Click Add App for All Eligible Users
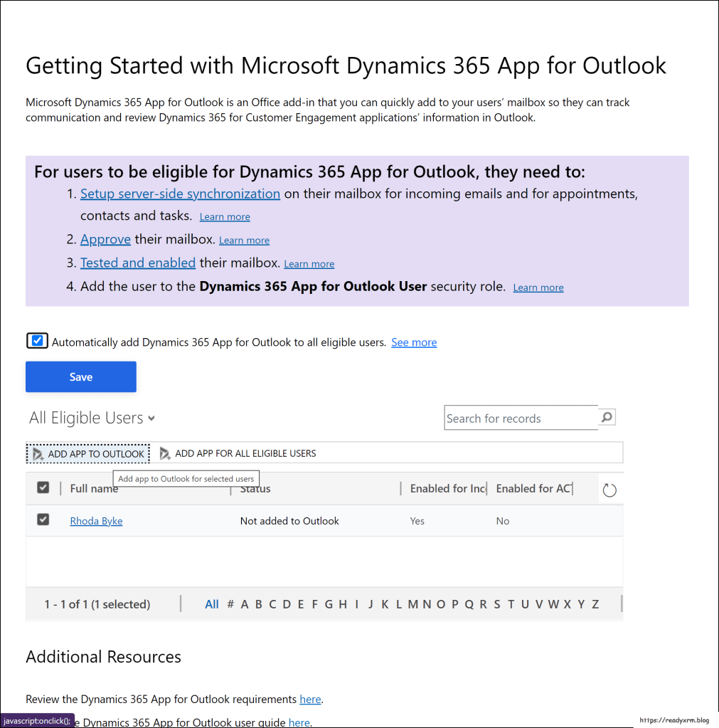This screenshot has width=719, height=728. click(238, 453)
